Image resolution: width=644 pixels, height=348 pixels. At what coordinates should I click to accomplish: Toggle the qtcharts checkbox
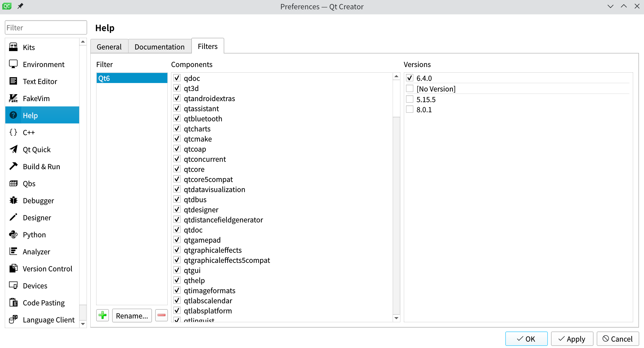click(x=177, y=129)
